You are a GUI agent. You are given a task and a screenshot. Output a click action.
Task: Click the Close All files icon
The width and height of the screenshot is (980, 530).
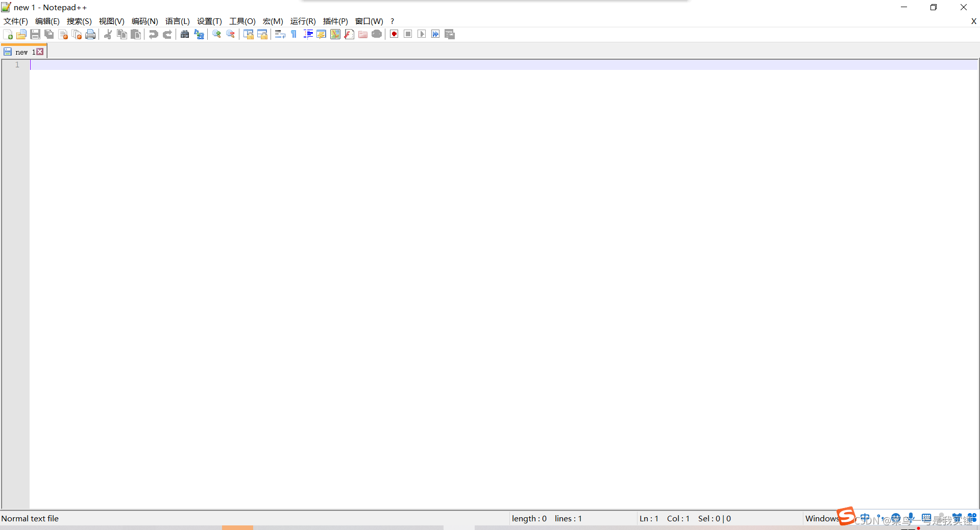[x=77, y=34]
